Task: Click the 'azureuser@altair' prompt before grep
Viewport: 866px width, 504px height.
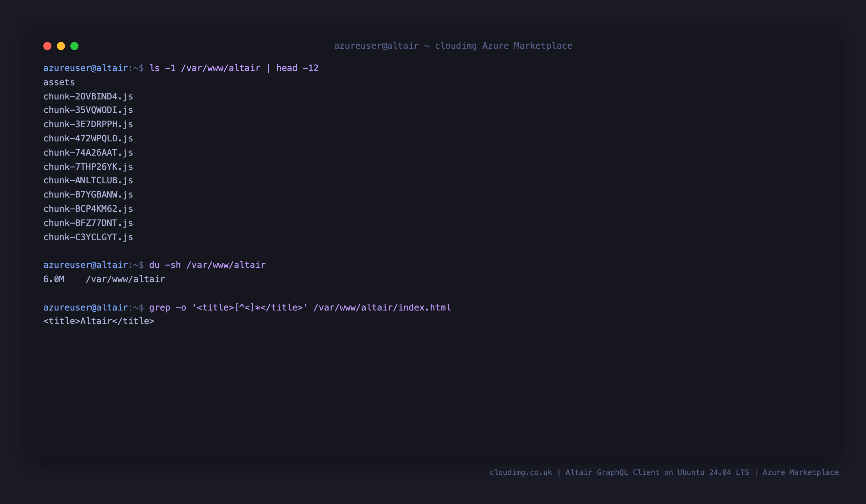Action: [86, 307]
